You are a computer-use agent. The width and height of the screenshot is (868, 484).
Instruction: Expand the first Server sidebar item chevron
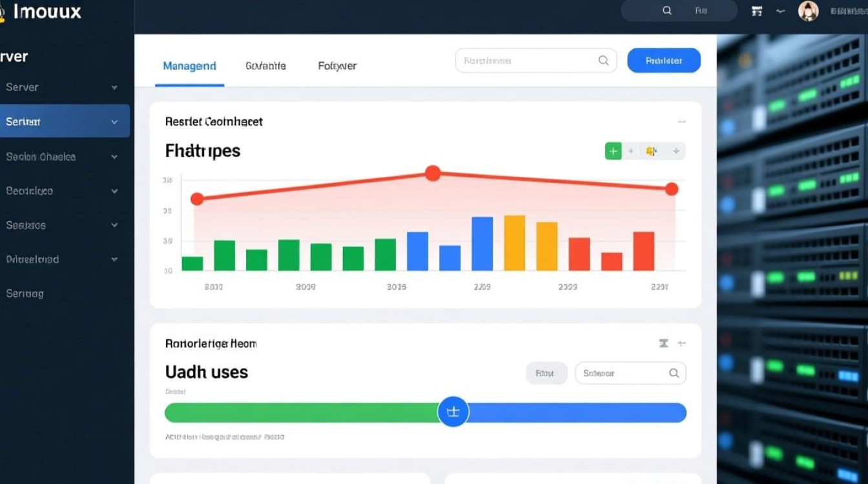pyautogui.click(x=114, y=87)
